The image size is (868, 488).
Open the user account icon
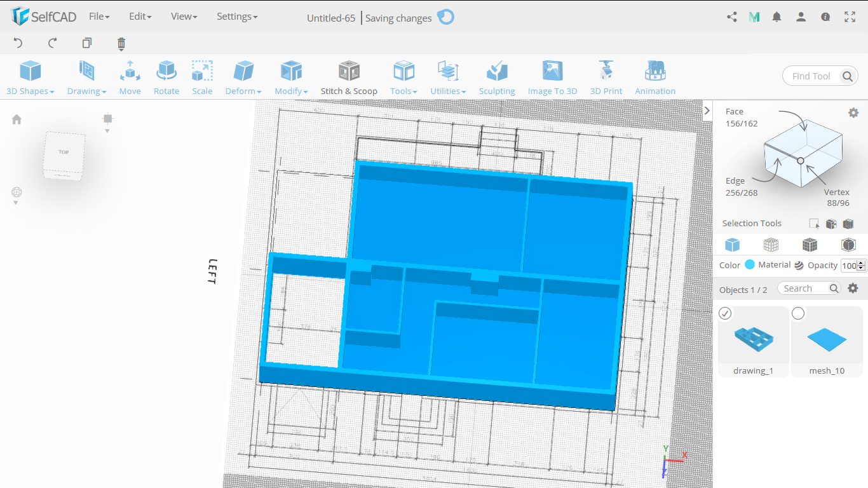point(801,17)
